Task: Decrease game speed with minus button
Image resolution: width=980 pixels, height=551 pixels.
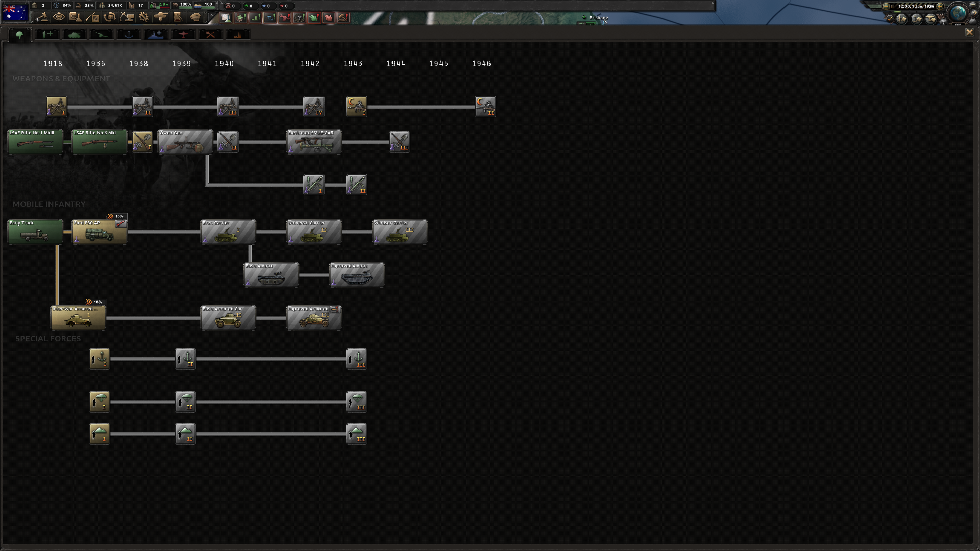Action: tap(886, 6)
